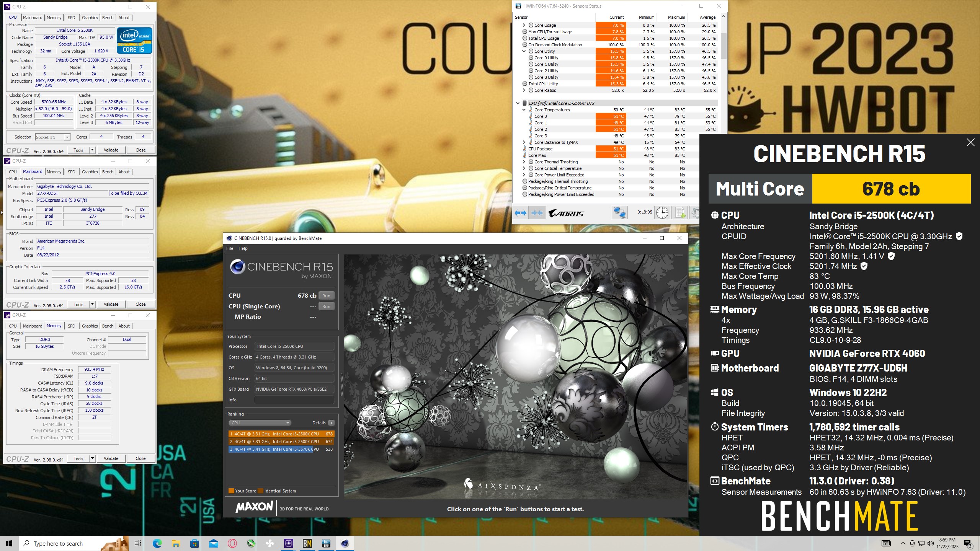This screenshot has height=551, width=980.
Task: Expand the Core Power Limit Exceeded row
Action: pyautogui.click(x=524, y=175)
